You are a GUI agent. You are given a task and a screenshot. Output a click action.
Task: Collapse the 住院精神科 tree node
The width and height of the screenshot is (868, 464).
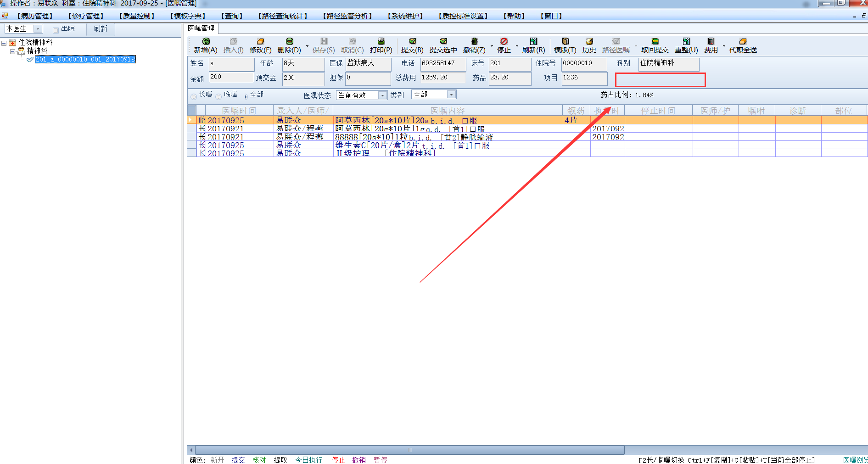(x=4, y=43)
